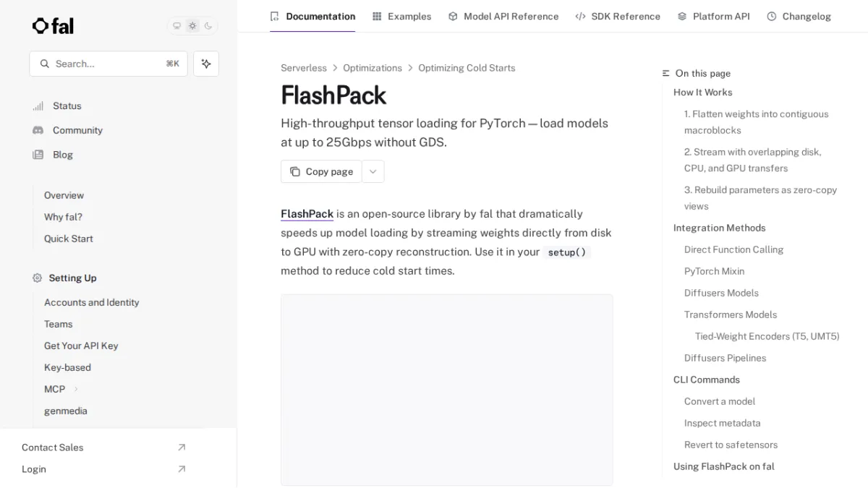
Task: Click the Documentation book icon
Action: tap(274, 16)
